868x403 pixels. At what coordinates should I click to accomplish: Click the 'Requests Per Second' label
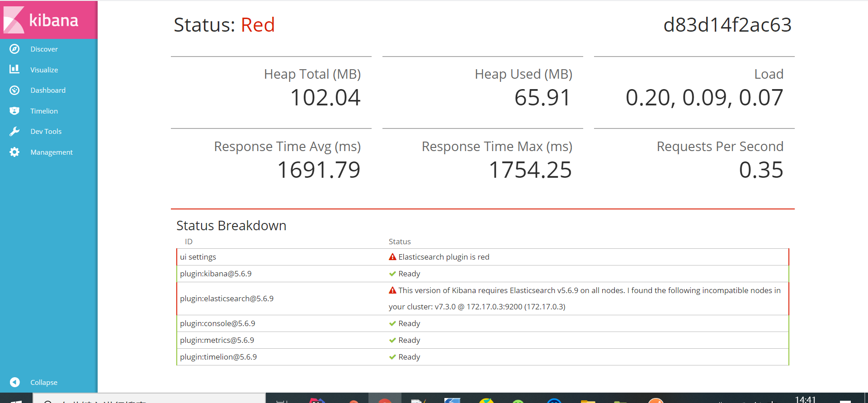pyautogui.click(x=720, y=147)
